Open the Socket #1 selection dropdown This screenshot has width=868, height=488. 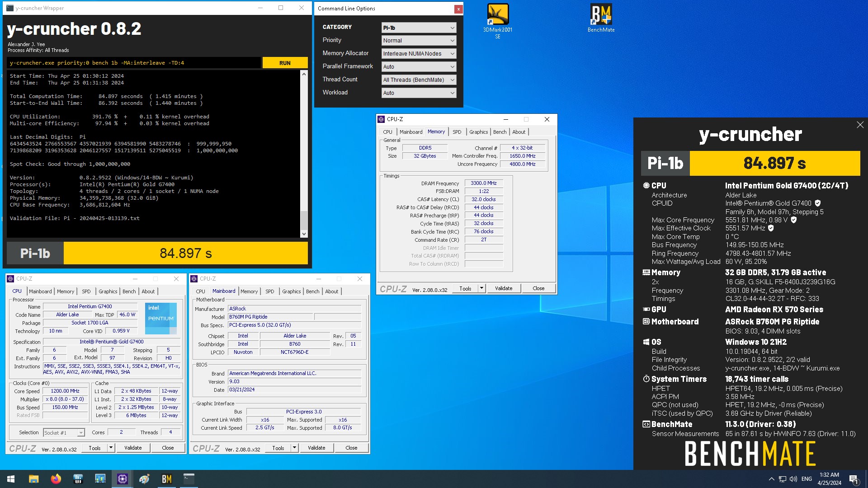click(64, 433)
